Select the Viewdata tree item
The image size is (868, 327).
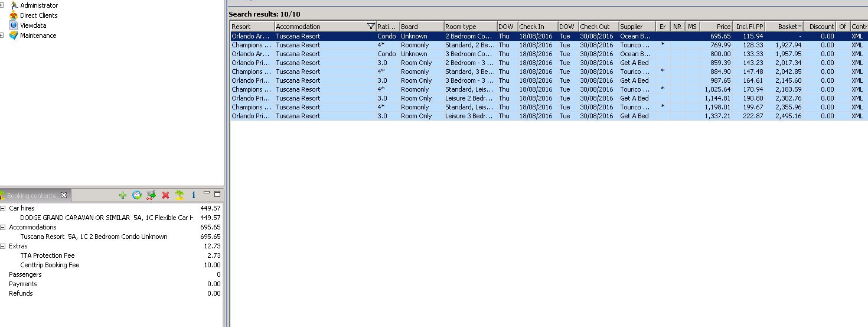click(33, 25)
